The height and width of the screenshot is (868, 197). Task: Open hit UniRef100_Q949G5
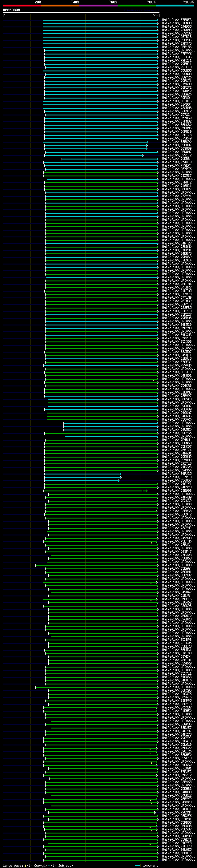177,26
